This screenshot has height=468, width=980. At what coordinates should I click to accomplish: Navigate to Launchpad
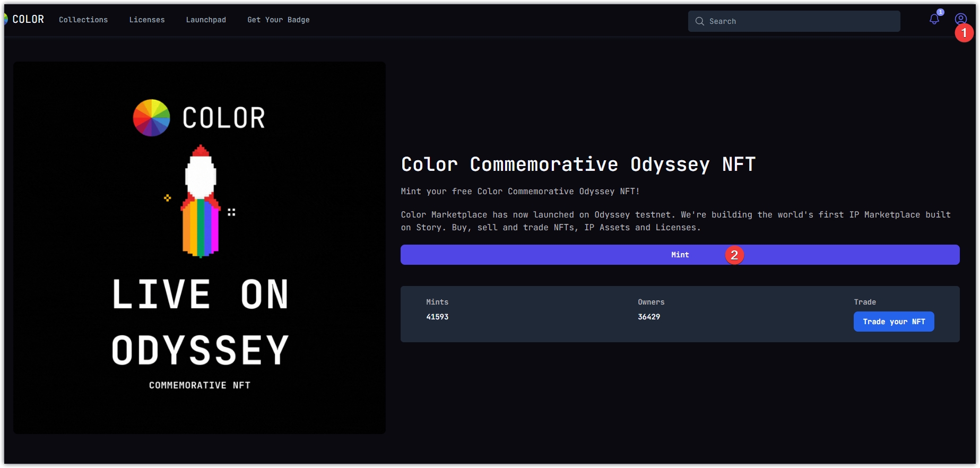click(206, 20)
